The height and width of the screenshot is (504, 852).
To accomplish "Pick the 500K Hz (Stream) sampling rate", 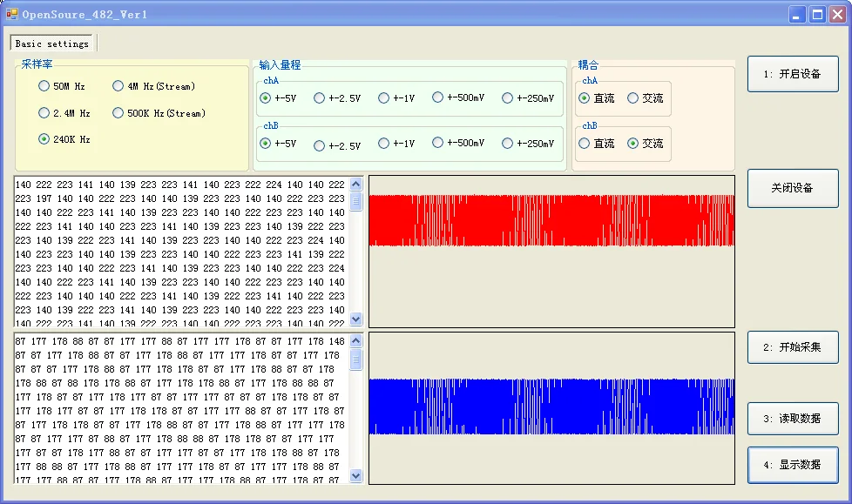I will click(118, 113).
